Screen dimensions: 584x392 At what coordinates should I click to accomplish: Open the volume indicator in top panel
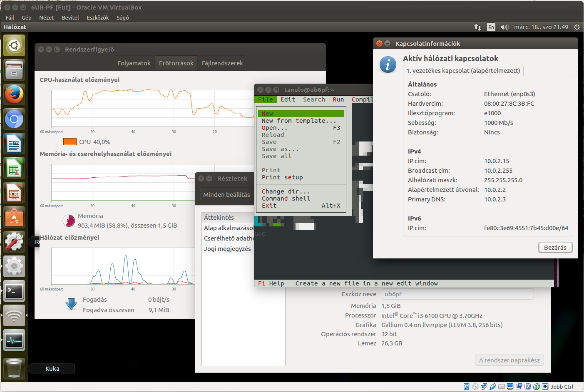click(504, 27)
